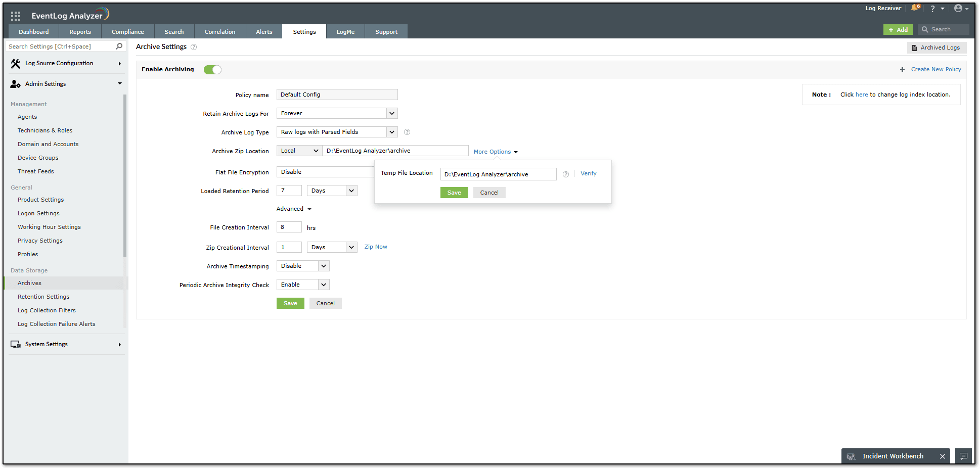This screenshot has width=980, height=469.
Task: Click the Verify link
Action: pos(588,173)
